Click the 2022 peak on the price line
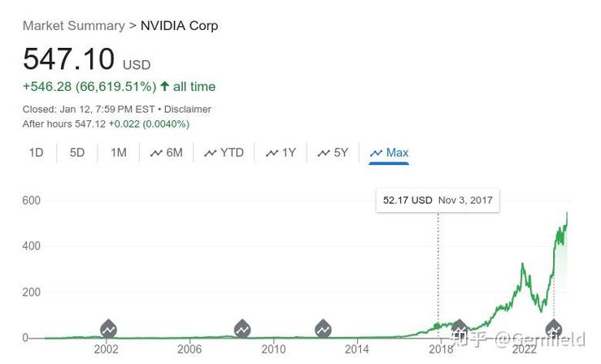Viewport: 601px width, 364px height. [522, 264]
